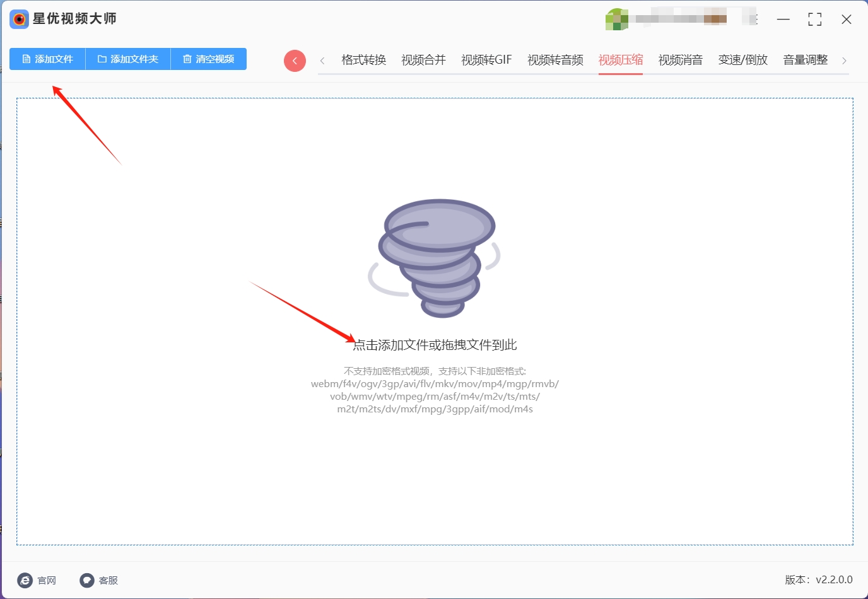Minimize the 星优视频大师 window
The height and width of the screenshot is (599, 868).
(783, 20)
